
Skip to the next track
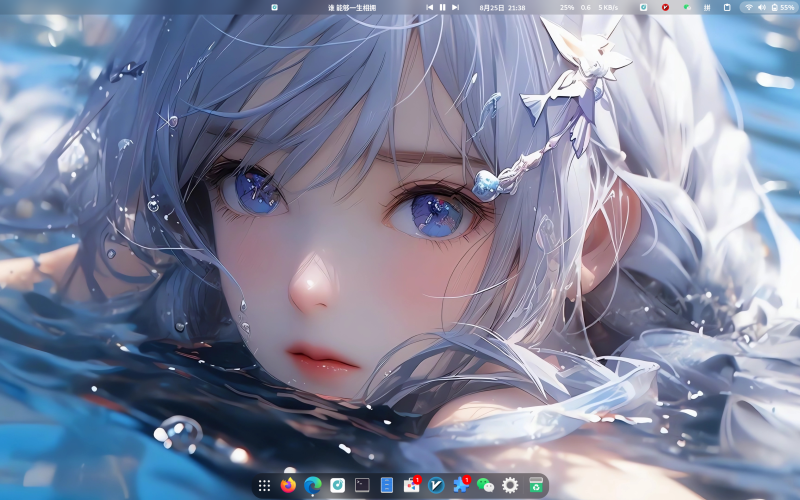coord(456,7)
